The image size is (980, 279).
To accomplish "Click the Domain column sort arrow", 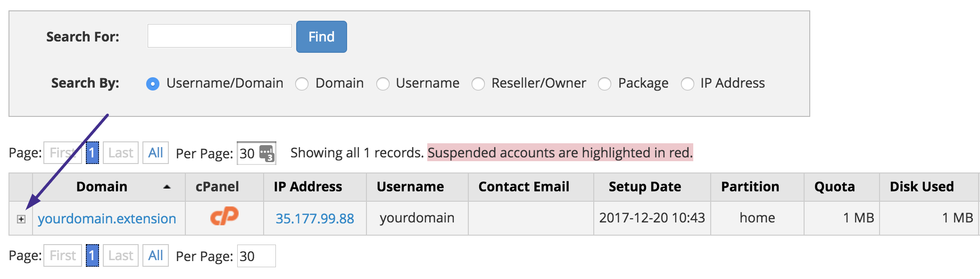I will 166,187.
